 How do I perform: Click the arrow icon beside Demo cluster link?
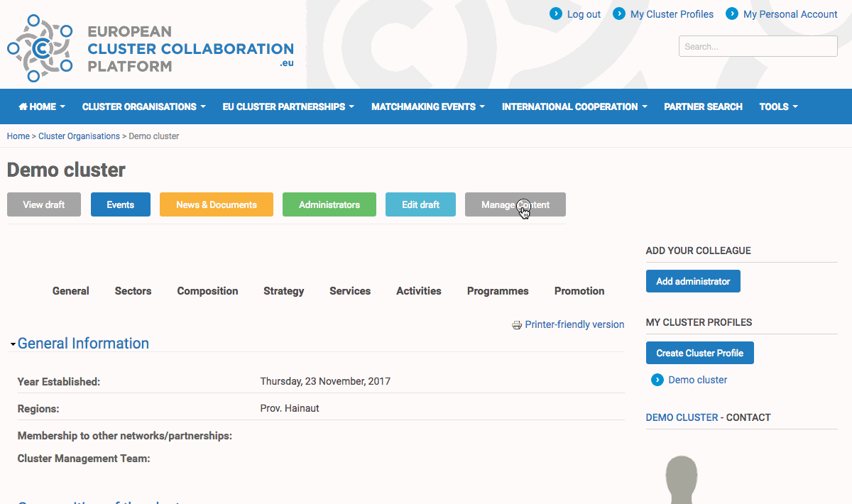[x=657, y=380]
